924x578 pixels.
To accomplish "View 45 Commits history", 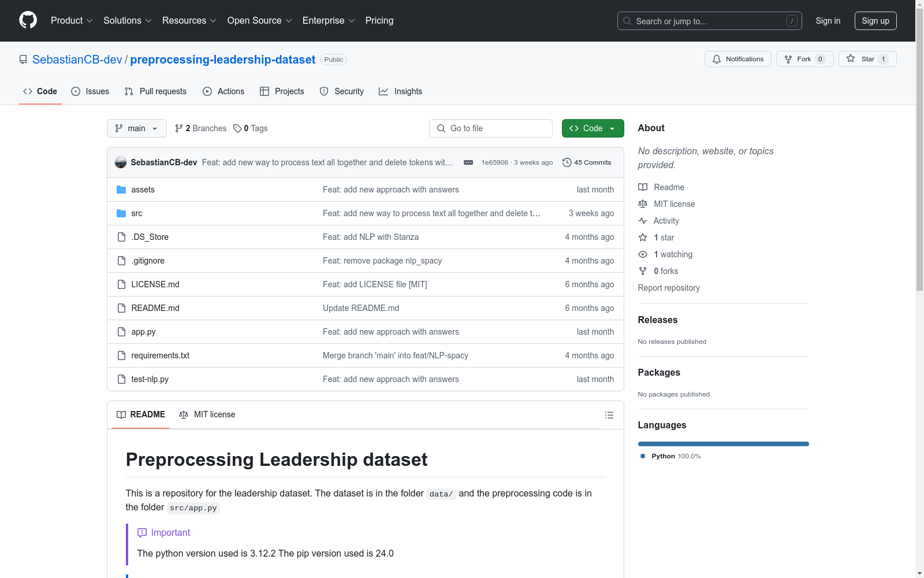I will coord(587,162).
